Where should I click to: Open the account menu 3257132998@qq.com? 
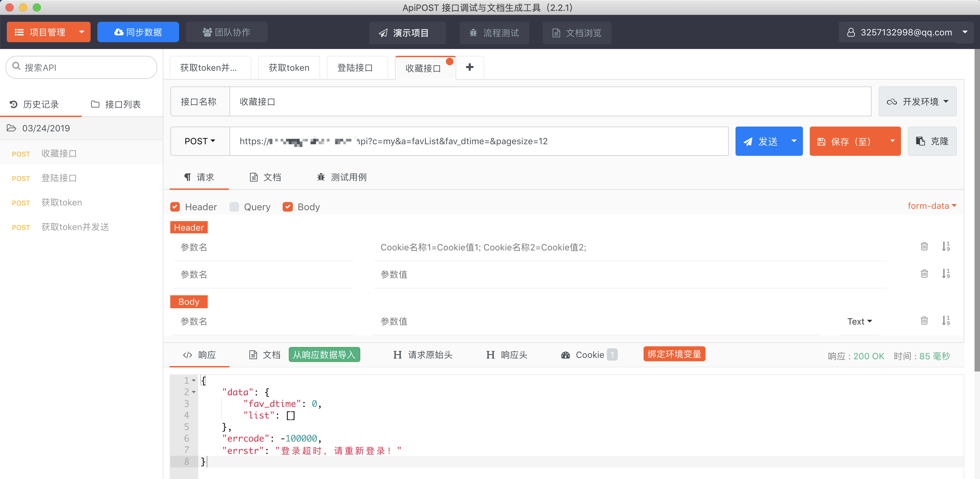(906, 32)
